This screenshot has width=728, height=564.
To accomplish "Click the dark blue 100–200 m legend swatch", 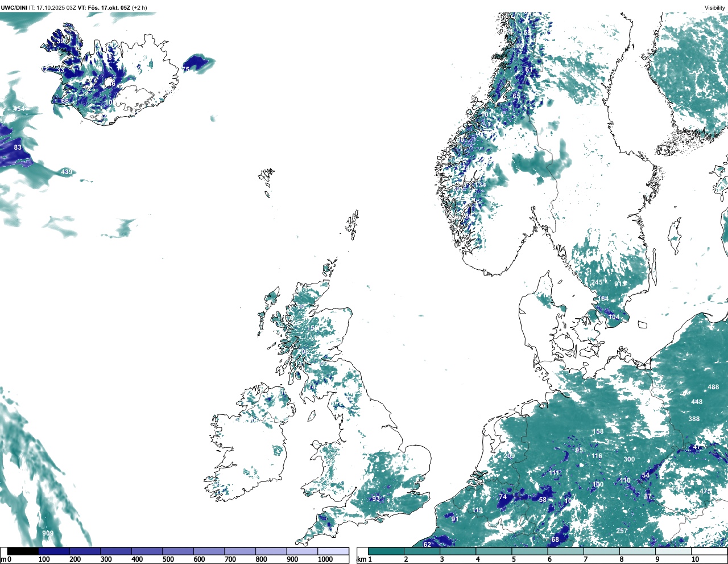I will pos(54,551).
